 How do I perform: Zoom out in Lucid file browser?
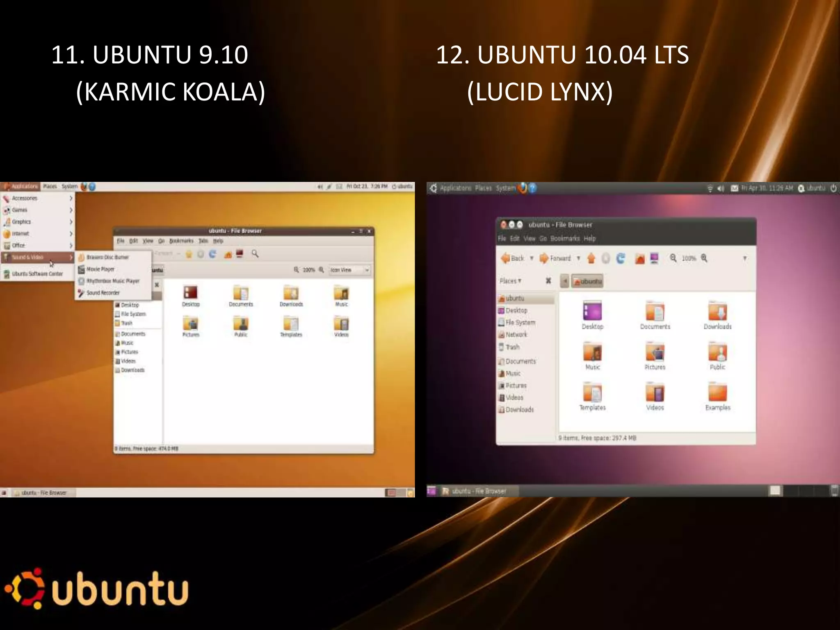point(673,258)
